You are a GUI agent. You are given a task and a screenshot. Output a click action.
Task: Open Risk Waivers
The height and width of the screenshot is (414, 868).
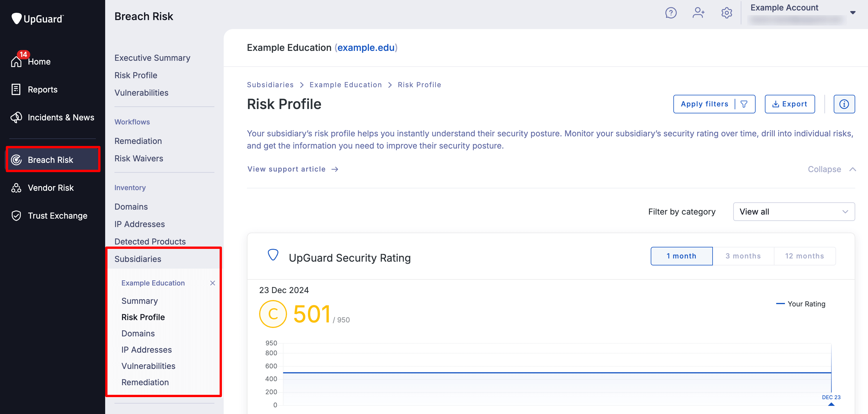pos(139,158)
